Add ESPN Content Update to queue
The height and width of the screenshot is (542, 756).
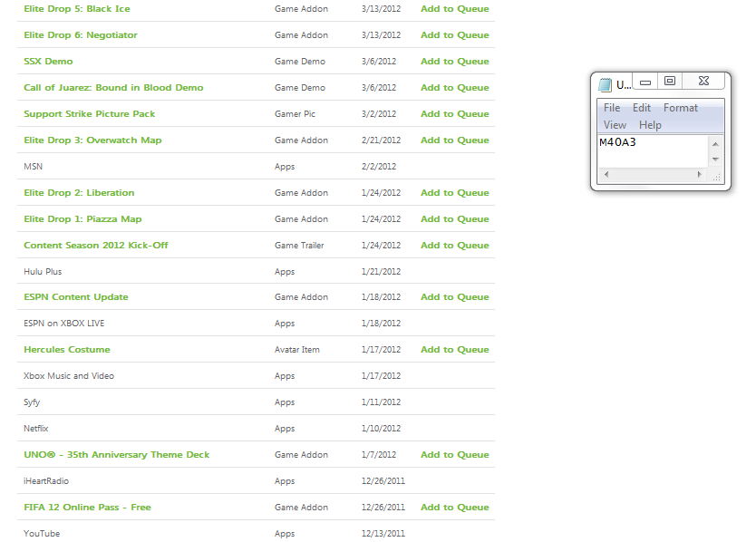tap(455, 297)
